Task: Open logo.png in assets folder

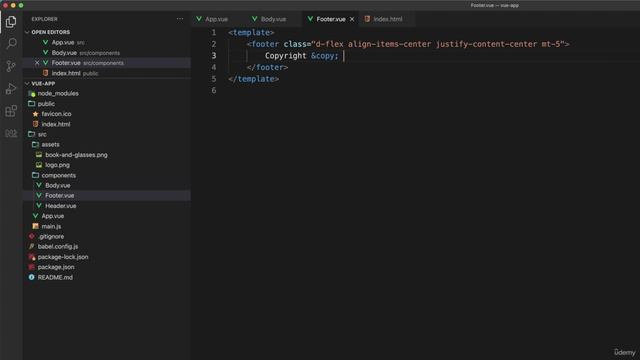Action: click(x=57, y=165)
